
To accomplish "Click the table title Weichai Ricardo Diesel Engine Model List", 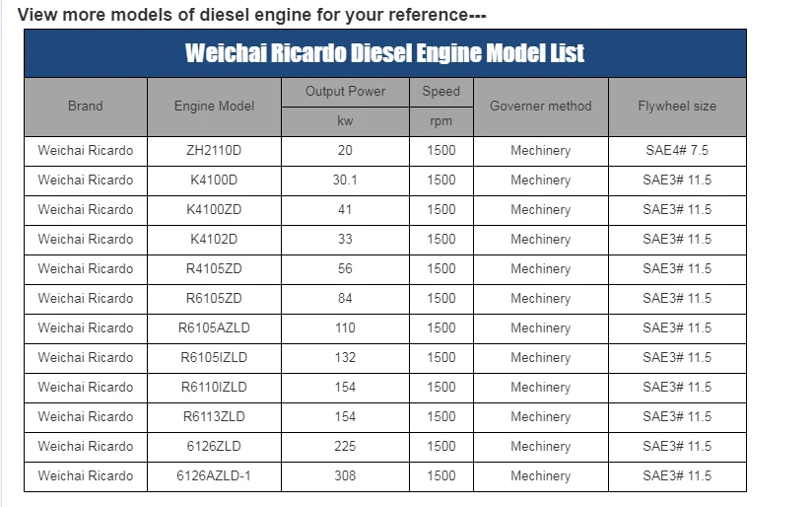I will pyautogui.click(x=384, y=53).
